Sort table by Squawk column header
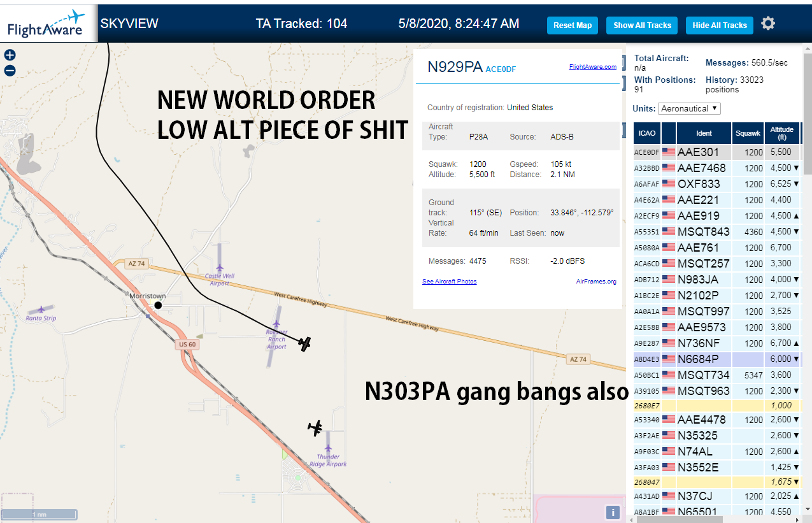 [x=747, y=133]
